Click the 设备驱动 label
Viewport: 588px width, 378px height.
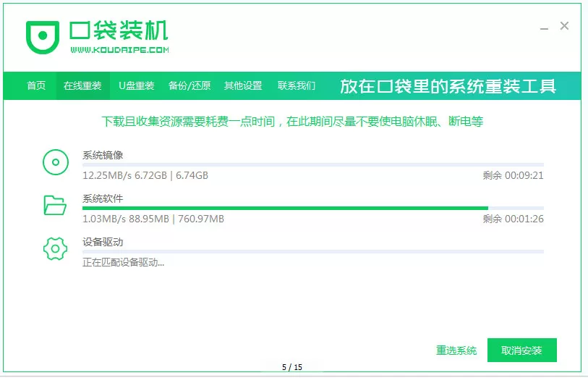click(103, 242)
